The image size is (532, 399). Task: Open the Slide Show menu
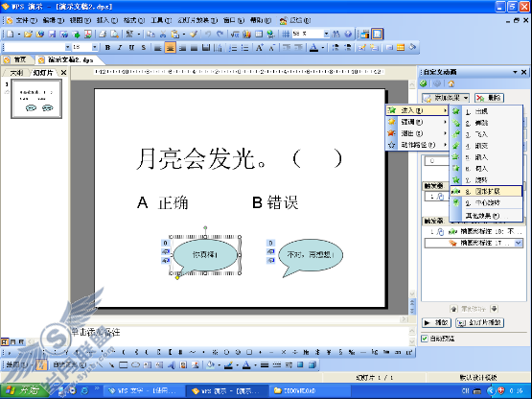(x=197, y=21)
